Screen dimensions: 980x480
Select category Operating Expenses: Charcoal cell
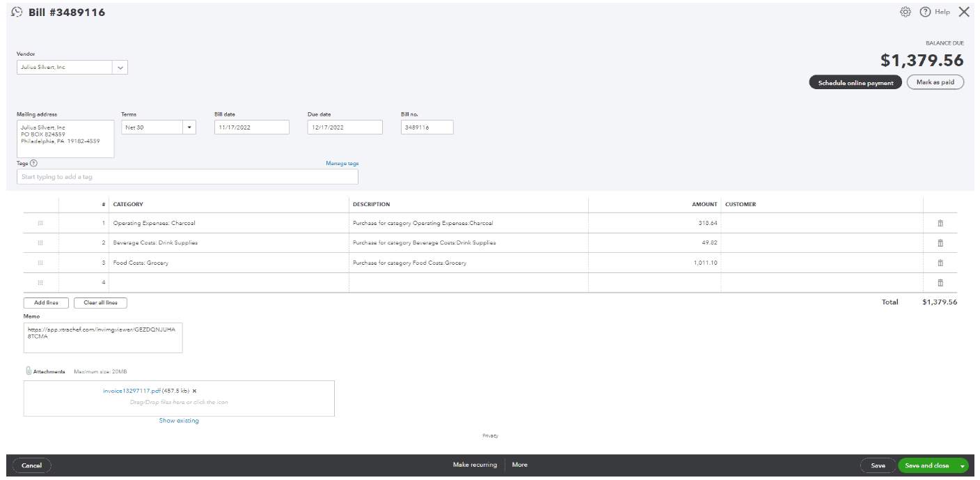229,223
